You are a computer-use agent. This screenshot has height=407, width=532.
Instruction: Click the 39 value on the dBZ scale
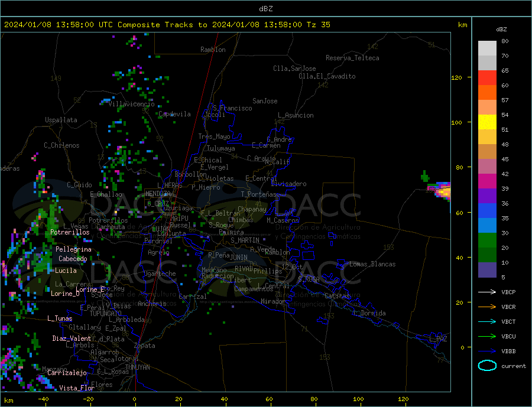coord(505,188)
